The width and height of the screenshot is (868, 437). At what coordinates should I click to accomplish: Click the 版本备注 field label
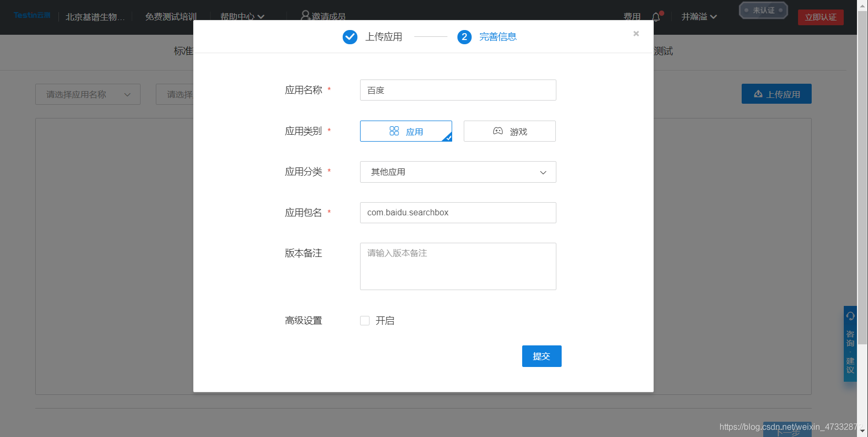pos(304,253)
